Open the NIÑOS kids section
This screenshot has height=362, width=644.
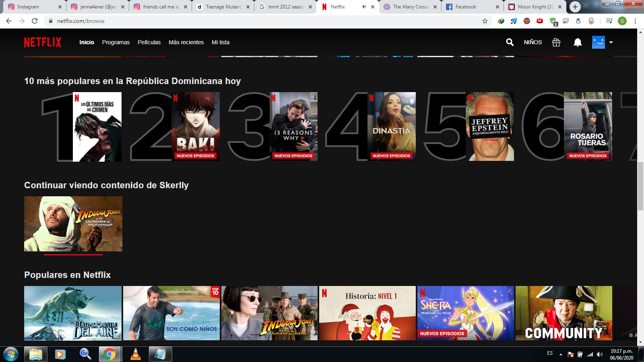tap(533, 42)
